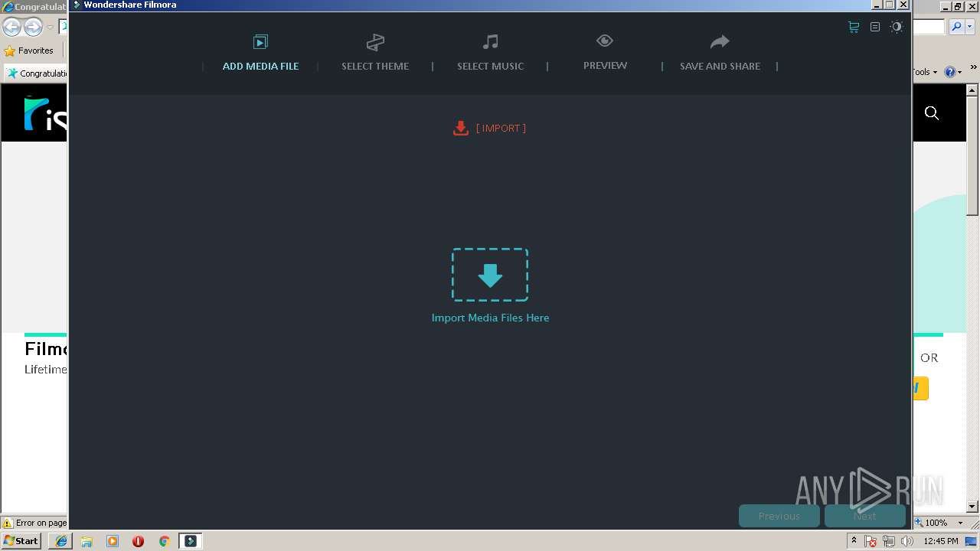Open Favorites in Internet Explorer

(x=29, y=51)
